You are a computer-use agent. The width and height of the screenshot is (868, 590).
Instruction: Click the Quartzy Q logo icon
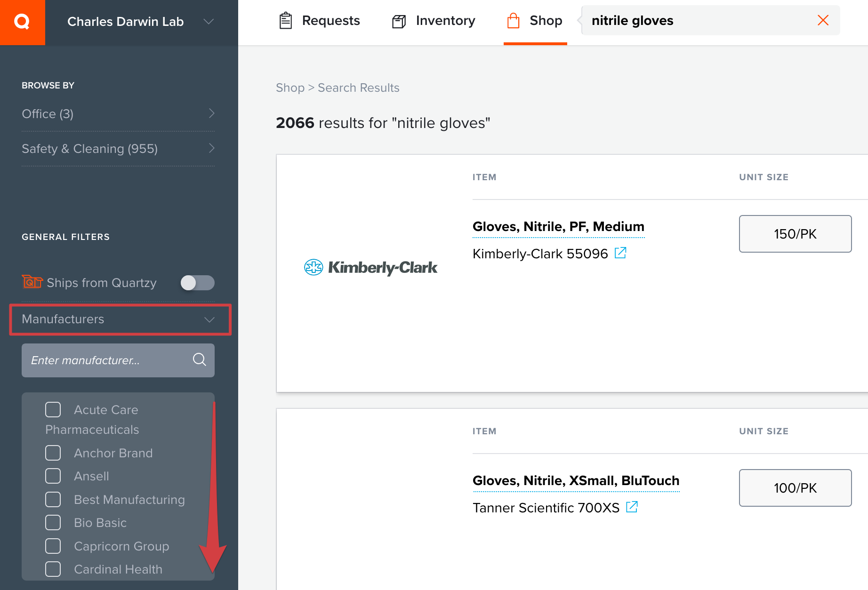[x=22, y=22]
